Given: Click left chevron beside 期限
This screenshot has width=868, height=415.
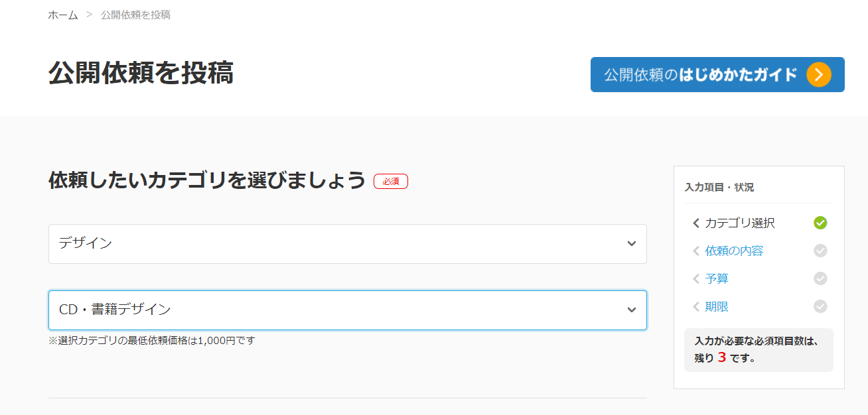Looking at the screenshot, I should click(696, 307).
